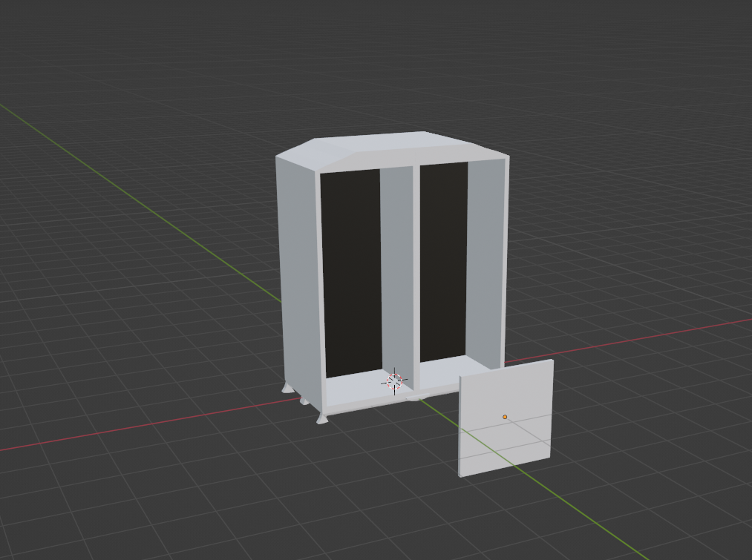Click the orange origin dot on door panel
The height and width of the screenshot is (560, 752).
coord(505,418)
